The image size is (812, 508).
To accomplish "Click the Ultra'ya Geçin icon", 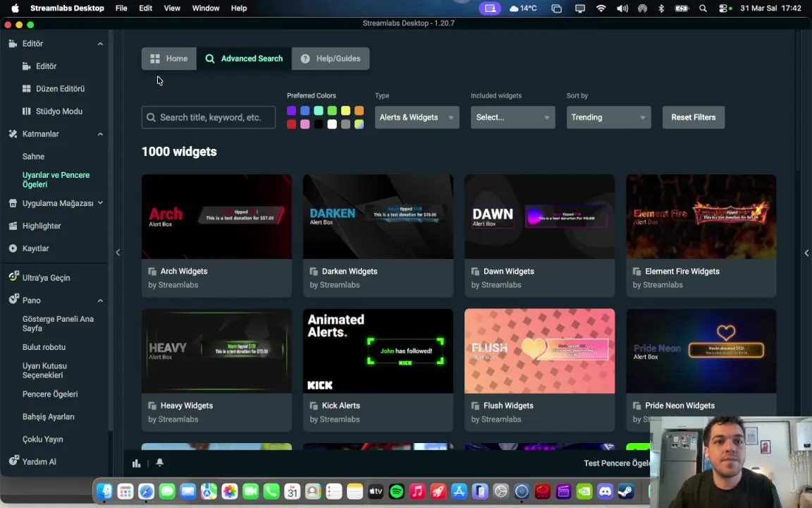I will pos(13,277).
